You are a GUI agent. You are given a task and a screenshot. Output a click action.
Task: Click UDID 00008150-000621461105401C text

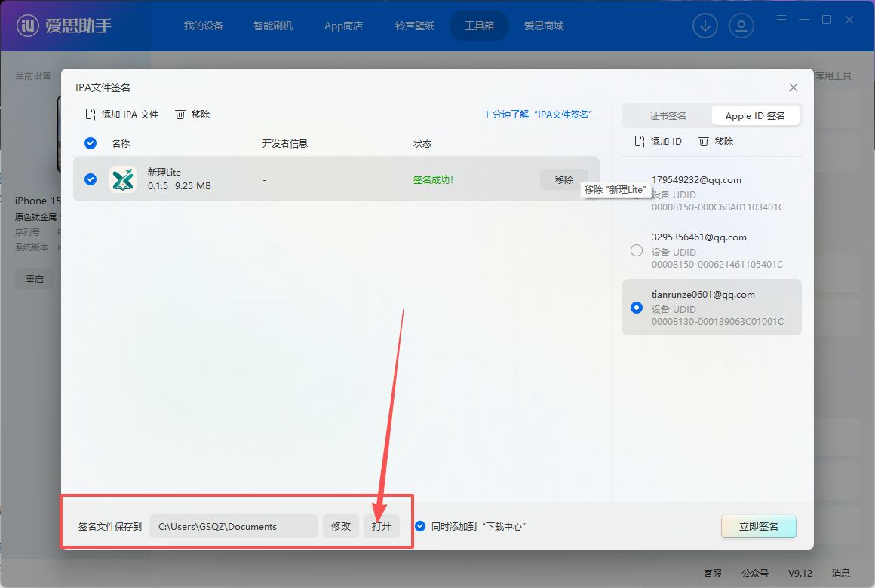click(717, 264)
